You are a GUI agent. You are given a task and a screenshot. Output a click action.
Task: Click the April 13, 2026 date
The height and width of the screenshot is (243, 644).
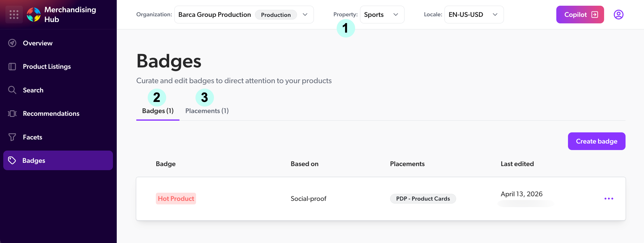(522, 194)
